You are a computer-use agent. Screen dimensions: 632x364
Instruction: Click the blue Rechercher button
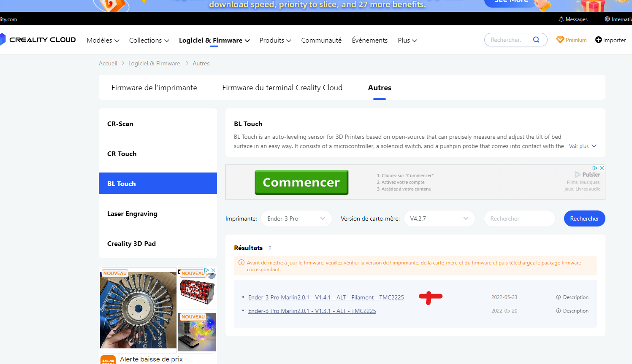coord(584,218)
